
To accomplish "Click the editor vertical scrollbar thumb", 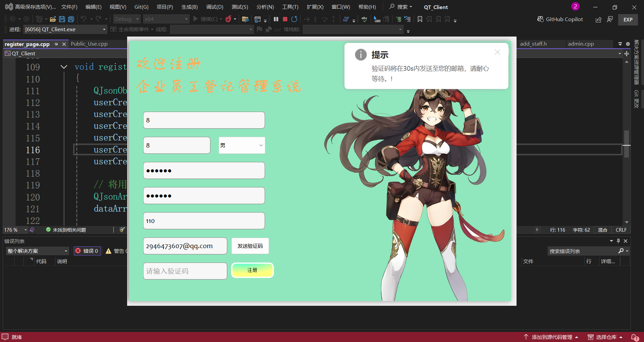I will (x=626, y=144).
